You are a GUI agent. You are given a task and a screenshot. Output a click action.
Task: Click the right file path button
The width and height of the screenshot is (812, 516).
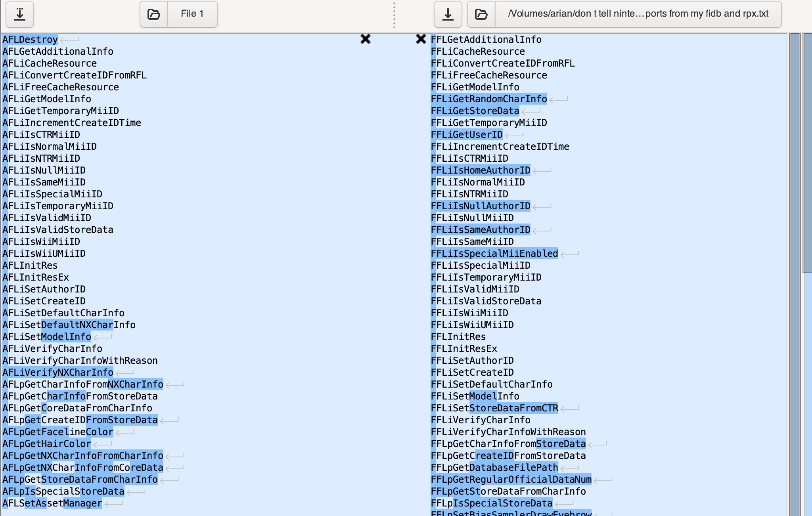638,14
